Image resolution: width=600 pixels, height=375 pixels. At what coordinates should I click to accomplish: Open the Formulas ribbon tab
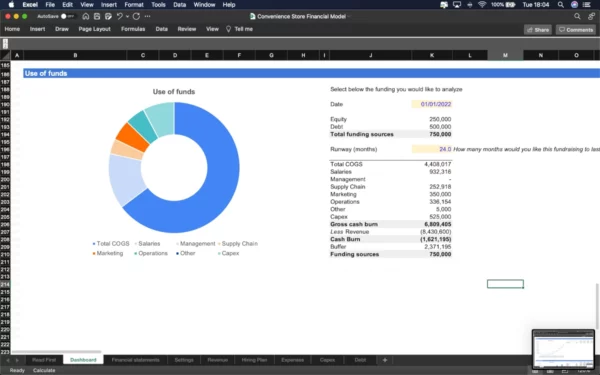pos(133,29)
